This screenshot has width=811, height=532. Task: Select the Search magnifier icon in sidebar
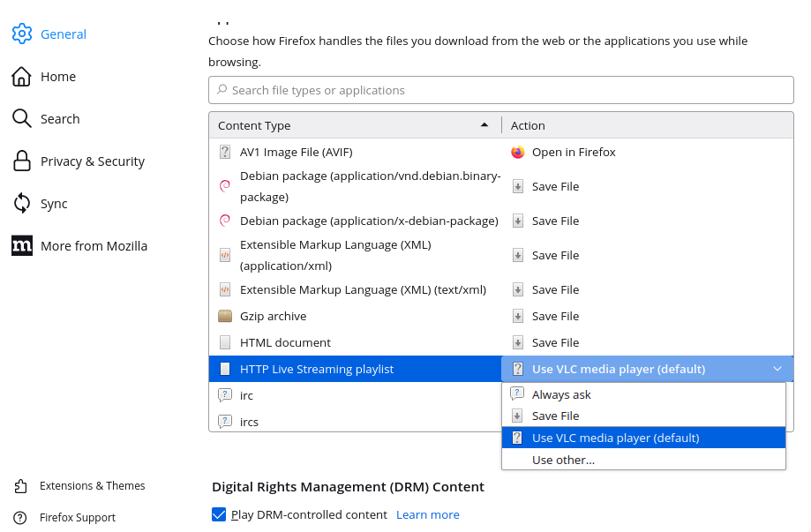point(22,119)
